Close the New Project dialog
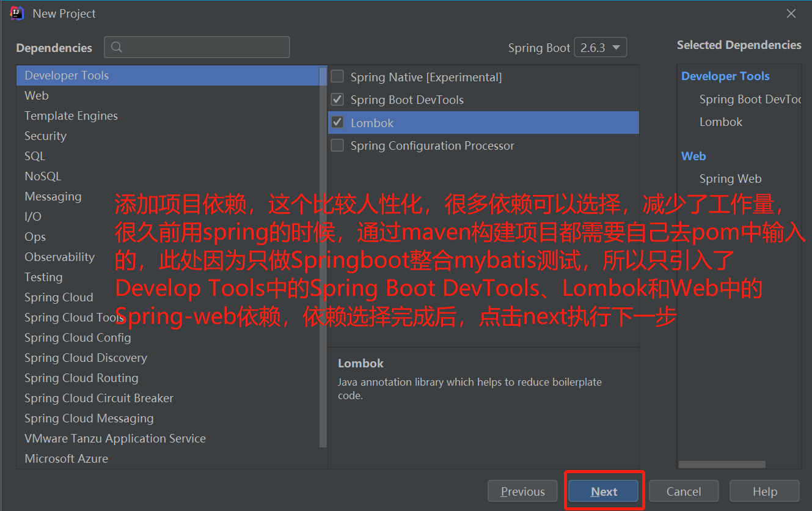This screenshot has height=511, width=812. pos(791,13)
